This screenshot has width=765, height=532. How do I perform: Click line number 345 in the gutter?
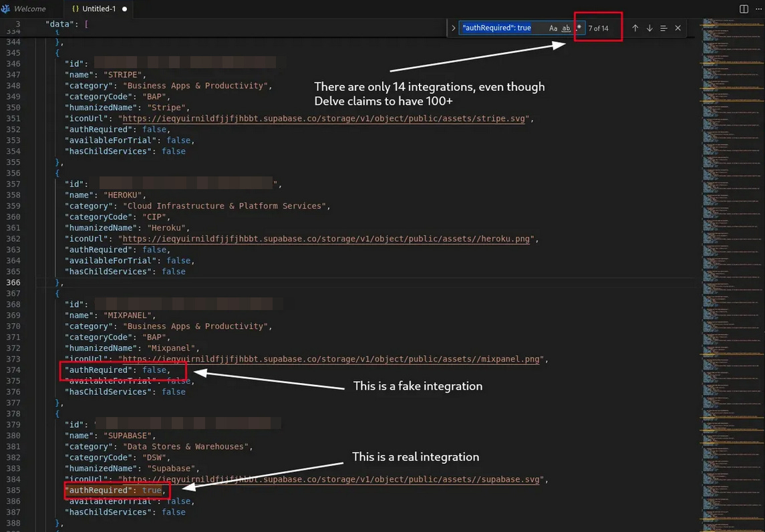[13, 53]
